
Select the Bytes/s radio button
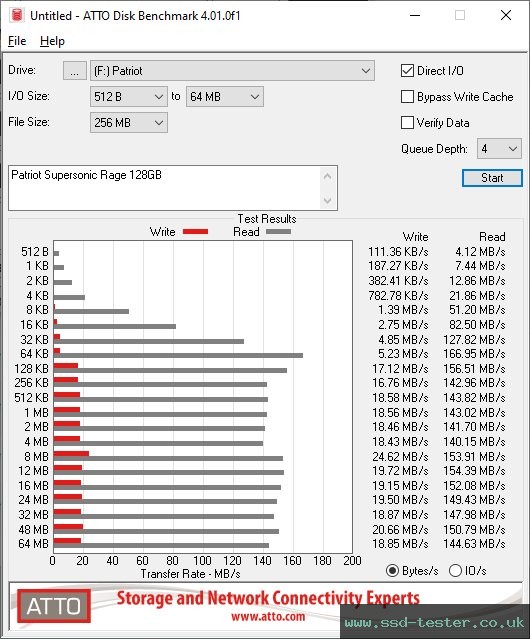click(392, 571)
